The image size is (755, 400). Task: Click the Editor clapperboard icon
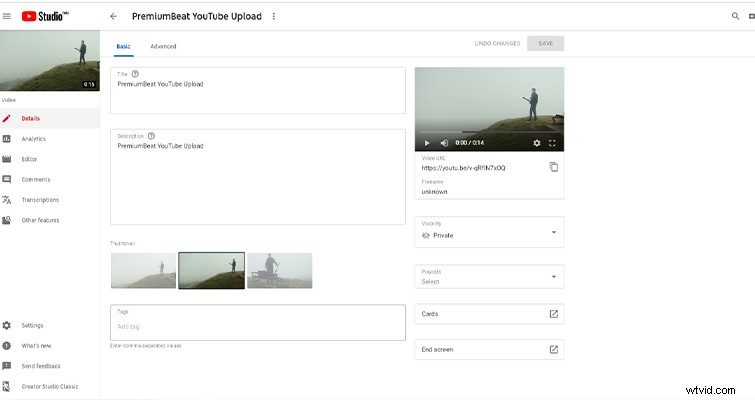click(x=7, y=159)
